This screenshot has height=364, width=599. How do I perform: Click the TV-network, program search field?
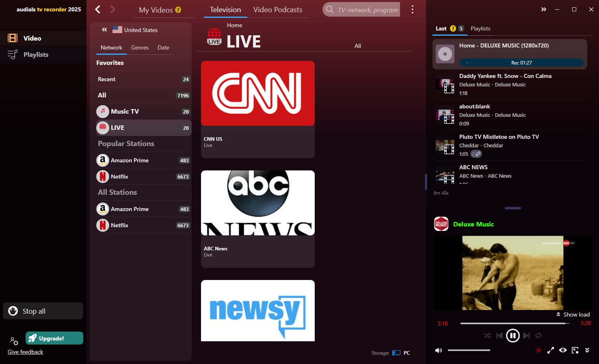coord(361,10)
